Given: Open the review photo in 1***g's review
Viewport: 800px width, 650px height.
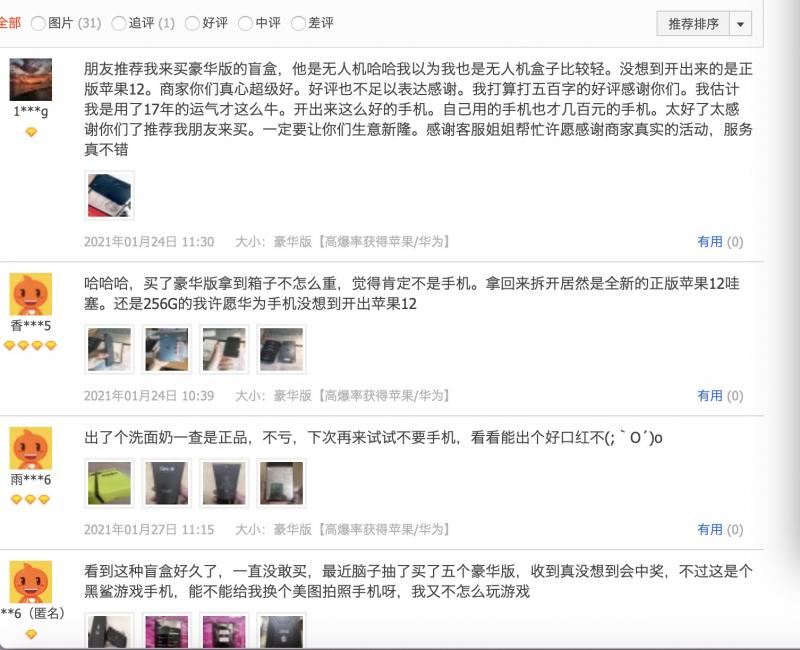Looking at the screenshot, I should point(109,195).
